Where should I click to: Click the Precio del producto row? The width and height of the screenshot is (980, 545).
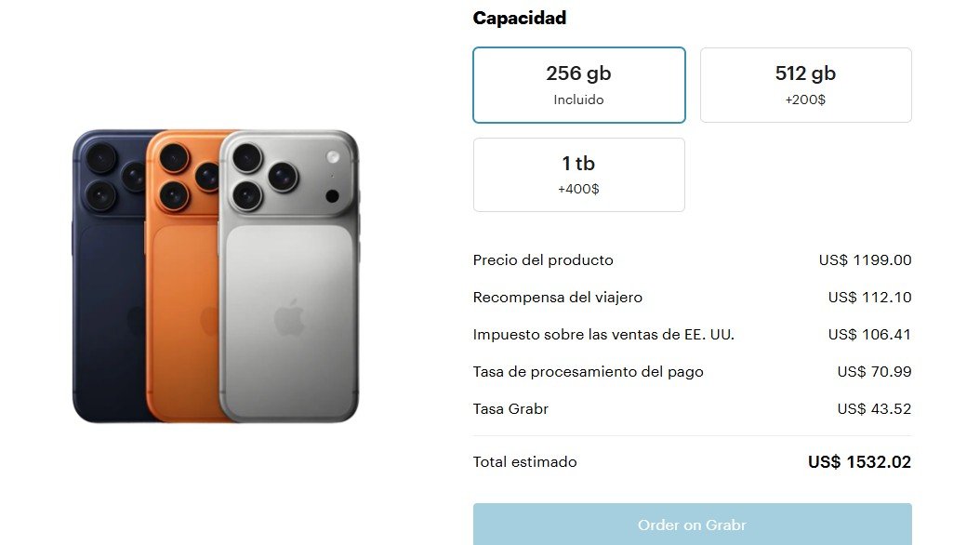tap(543, 260)
